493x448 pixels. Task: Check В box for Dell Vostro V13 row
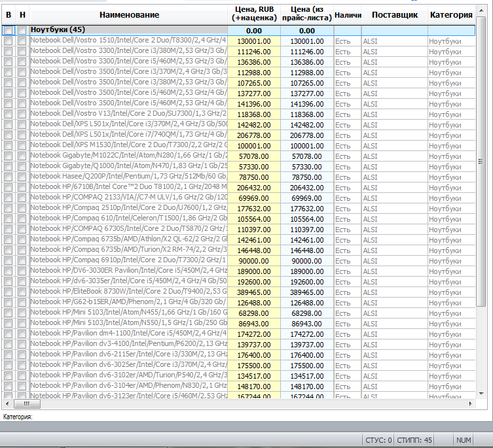[x=9, y=114]
